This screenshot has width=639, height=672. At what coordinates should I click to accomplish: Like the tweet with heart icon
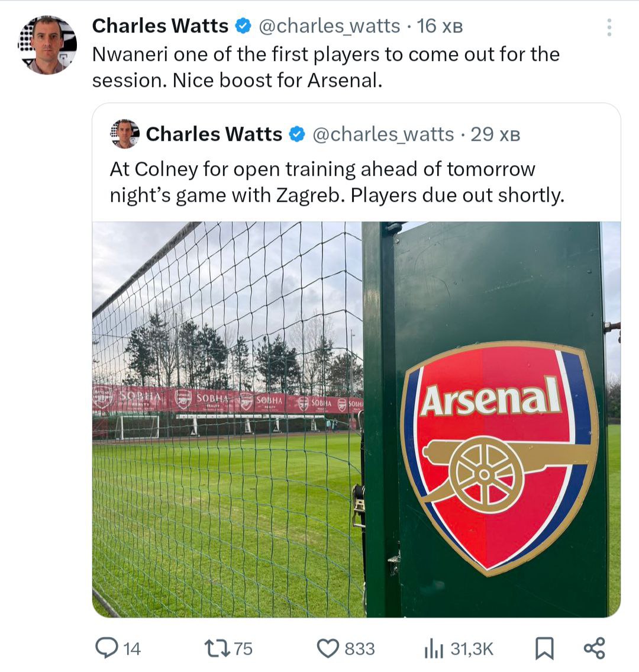pos(328,648)
